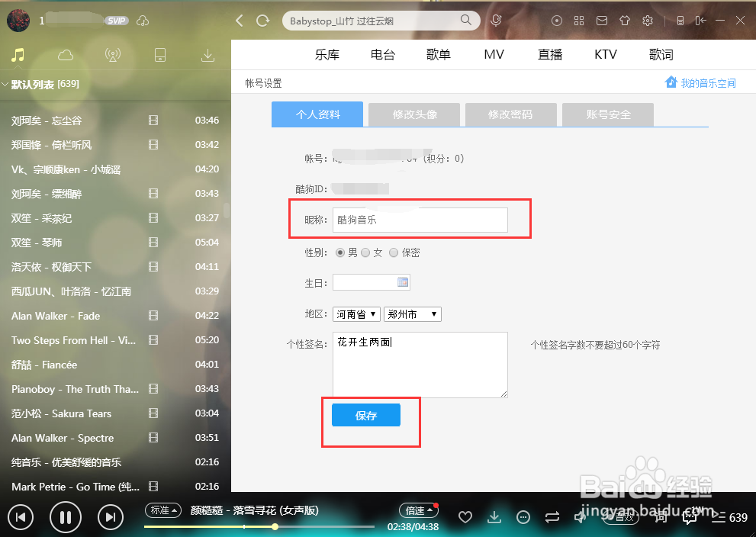Open the MV tab
This screenshot has width=756, height=537.
click(494, 54)
